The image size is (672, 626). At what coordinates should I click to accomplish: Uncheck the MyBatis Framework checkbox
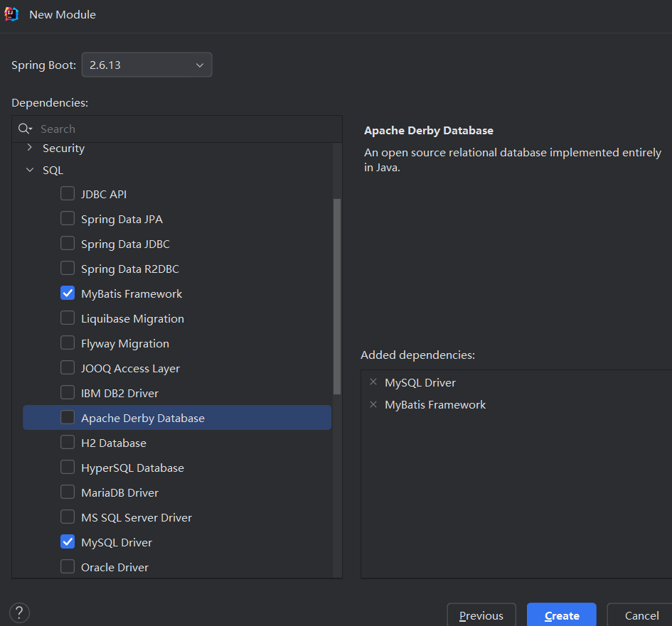(x=68, y=293)
